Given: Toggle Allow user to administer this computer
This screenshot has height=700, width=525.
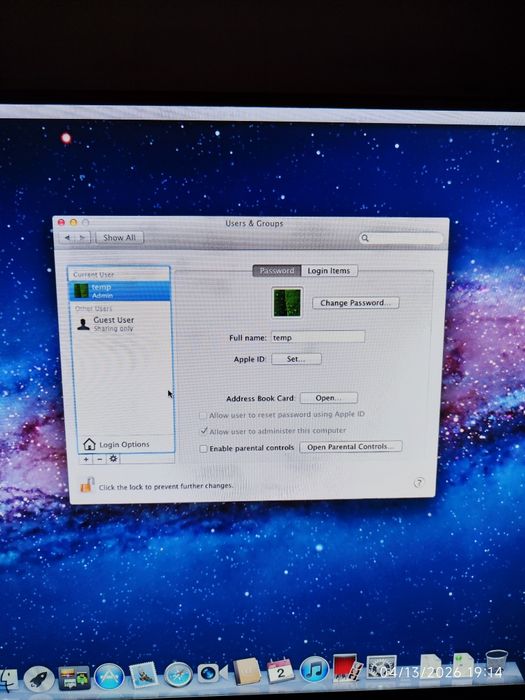Looking at the screenshot, I should (x=203, y=431).
